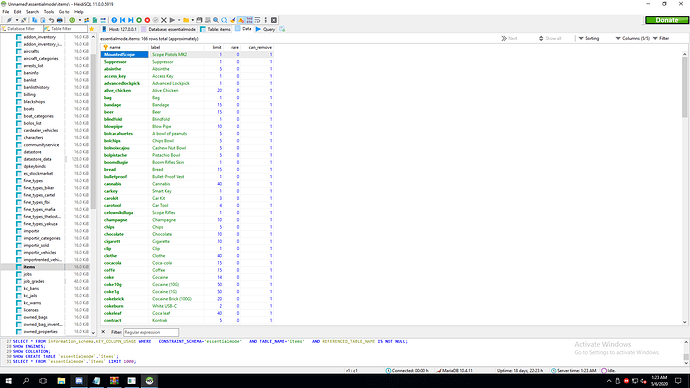Click the broom reformat SQL icon
The image size is (690, 388).
click(x=233, y=20)
